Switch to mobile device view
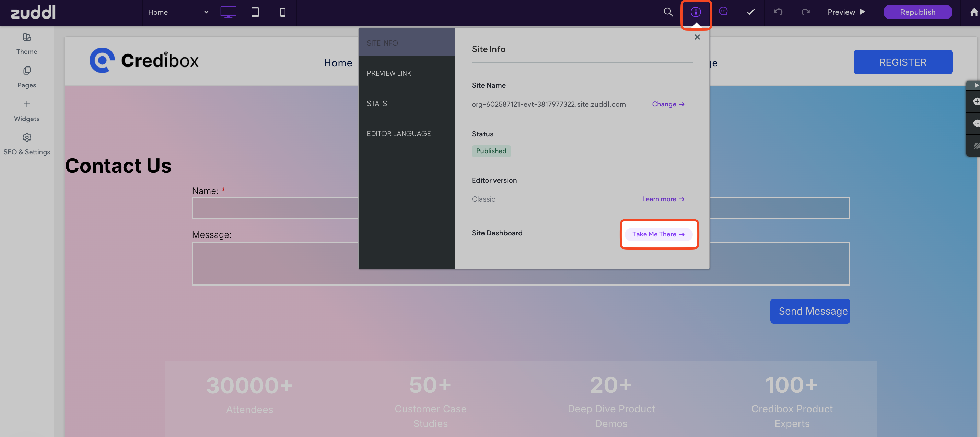Viewport: 980px width, 437px height. 282,12
